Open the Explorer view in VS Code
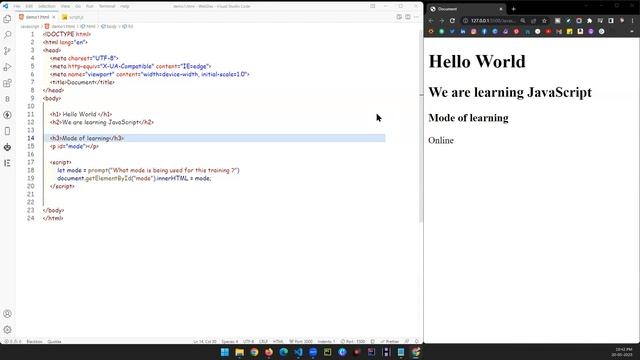Viewport: 640px width, 360px height. pos(7,19)
